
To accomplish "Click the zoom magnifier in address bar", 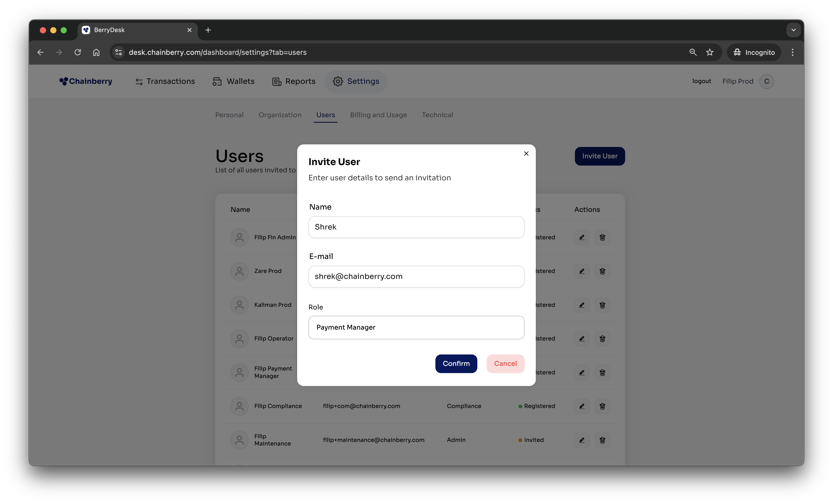I will pos(693,52).
